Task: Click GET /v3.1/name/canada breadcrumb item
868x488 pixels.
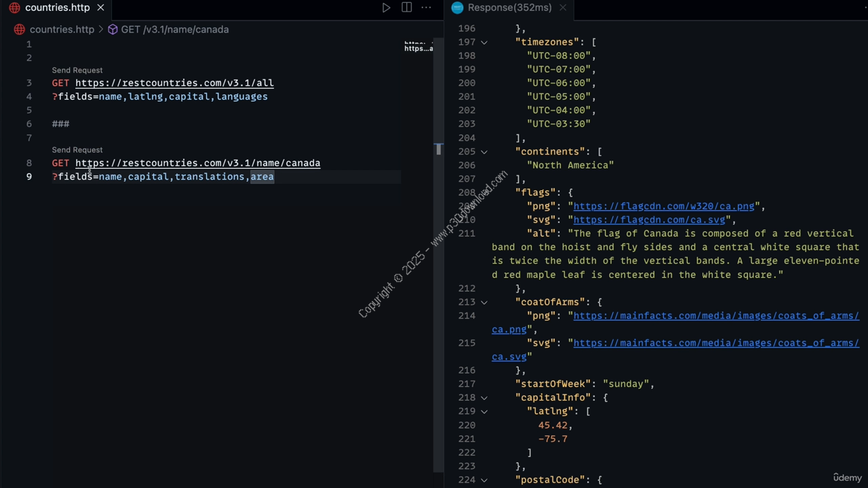Action: (x=175, y=29)
